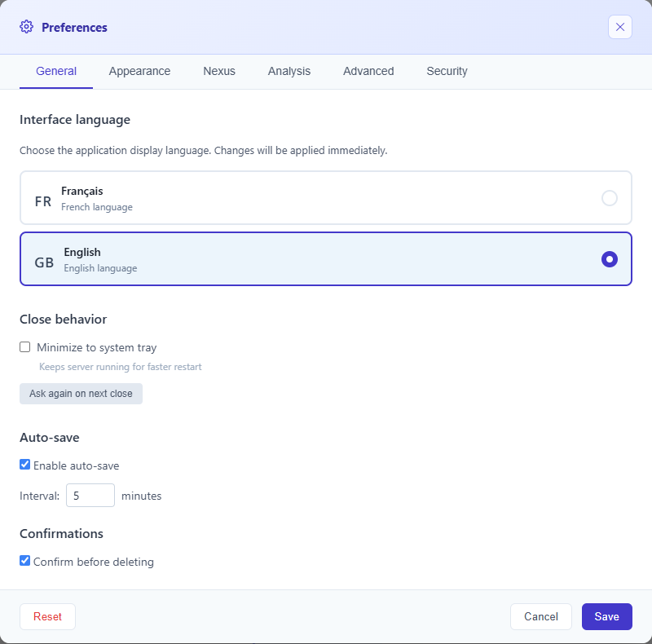Save the preferences
Screen dimensions: 652x644
click(606, 616)
